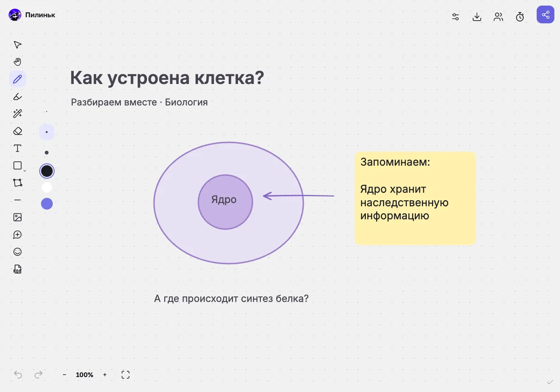
Task: Zoom in with the plus button
Action: coord(105,375)
